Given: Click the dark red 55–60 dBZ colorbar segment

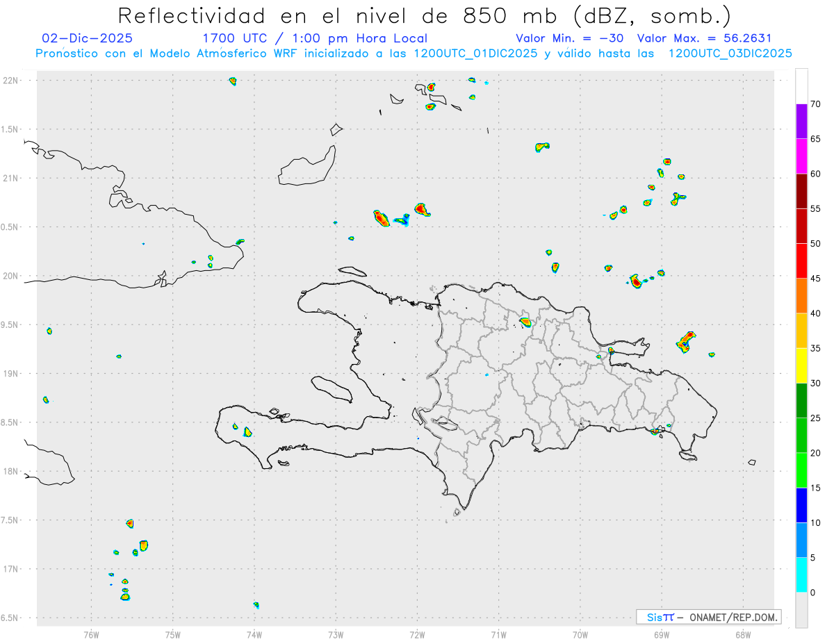Looking at the screenshot, I should (801, 191).
